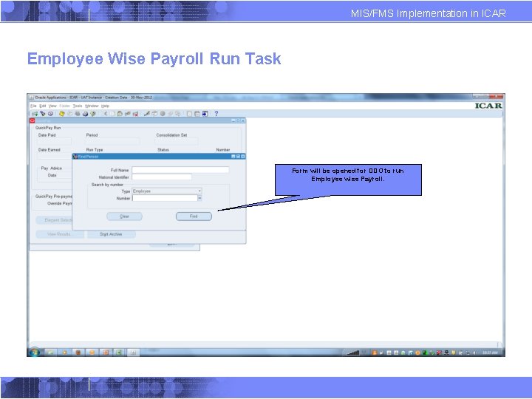This screenshot has width=532, height=399.
Task: Click Consolidation Set field in QuickPay window
Action: [177, 141]
